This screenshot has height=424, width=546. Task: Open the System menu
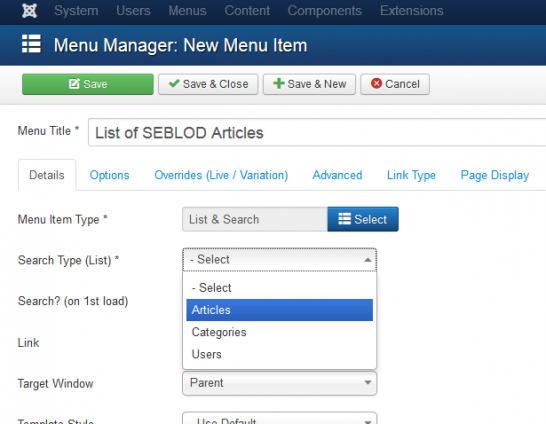76,11
